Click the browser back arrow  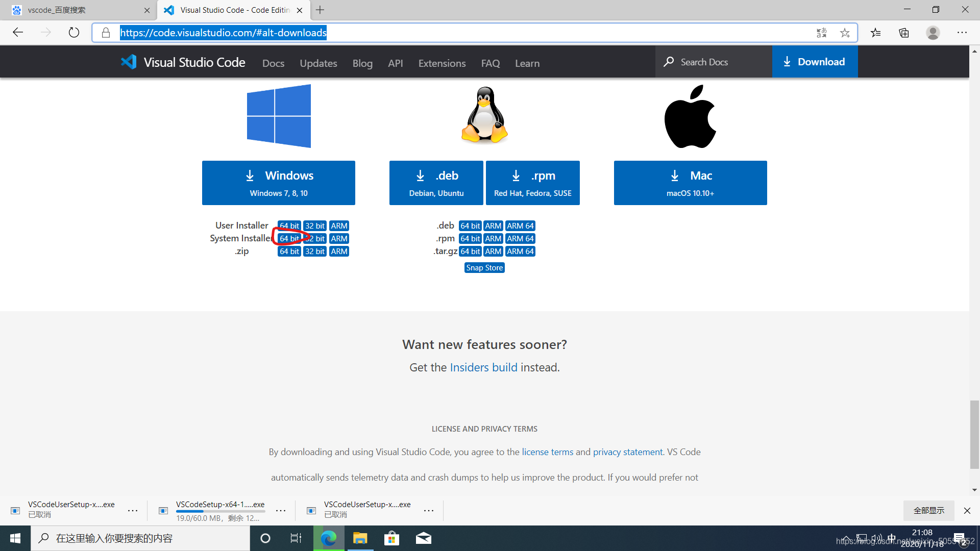[x=18, y=33]
